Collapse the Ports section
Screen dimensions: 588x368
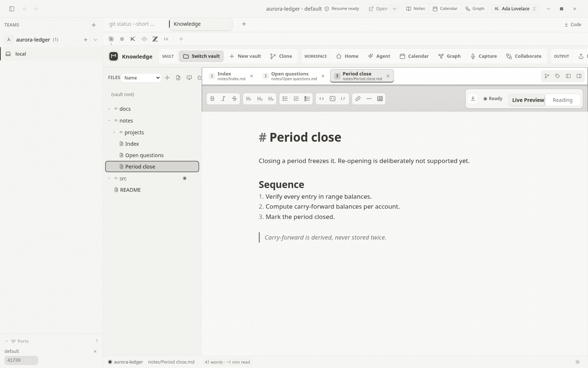coord(6,341)
